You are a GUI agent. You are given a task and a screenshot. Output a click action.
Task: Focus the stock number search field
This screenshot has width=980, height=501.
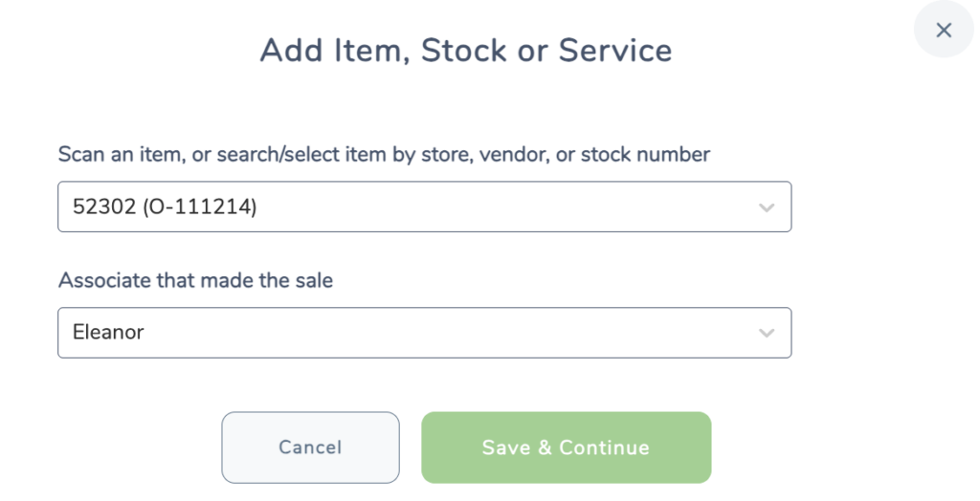tap(424, 207)
